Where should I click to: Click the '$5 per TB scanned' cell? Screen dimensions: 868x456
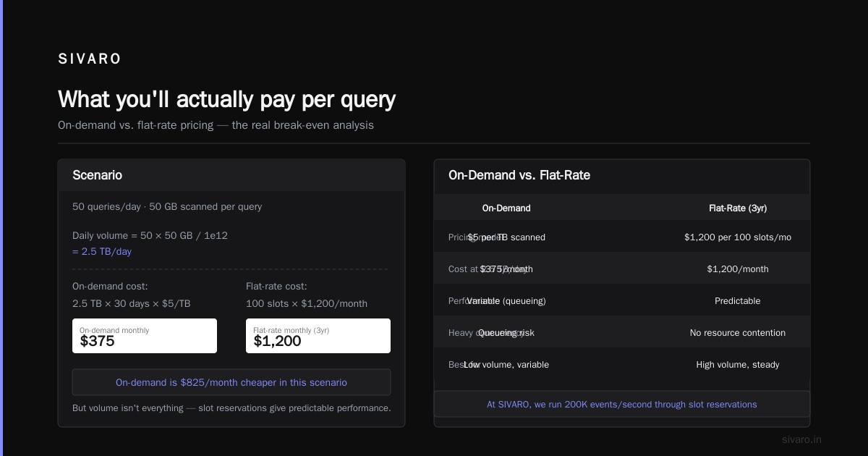(506, 237)
